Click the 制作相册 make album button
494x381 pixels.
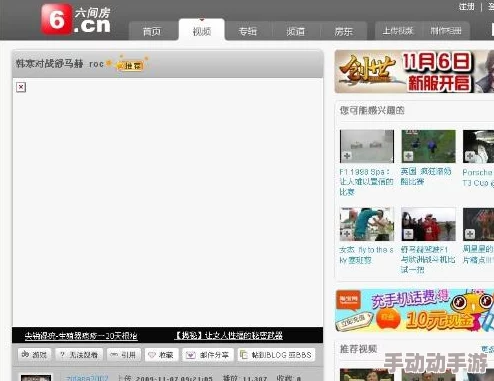click(x=446, y=31)
